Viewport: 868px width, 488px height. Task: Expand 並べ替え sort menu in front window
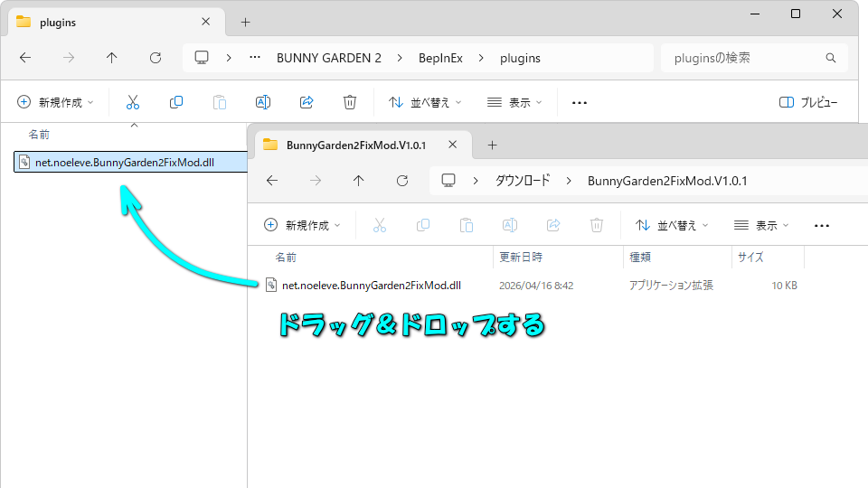pos(672,225)
